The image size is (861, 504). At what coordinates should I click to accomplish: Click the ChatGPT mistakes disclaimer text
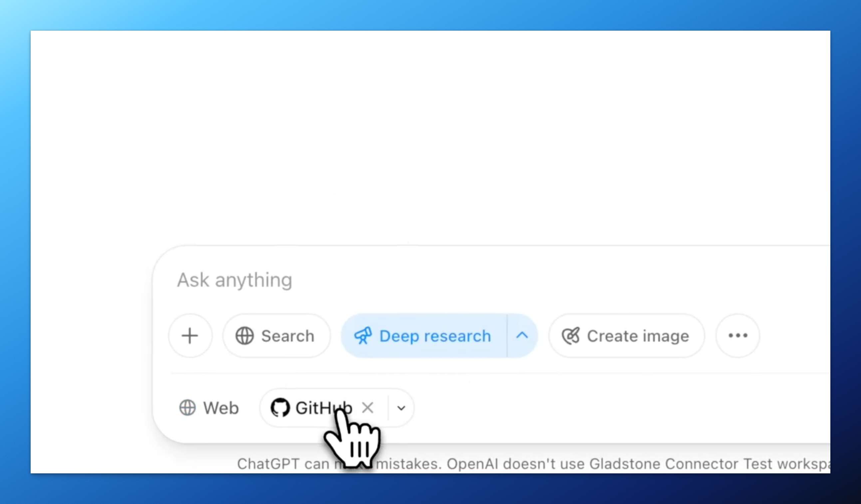(533, 464)
